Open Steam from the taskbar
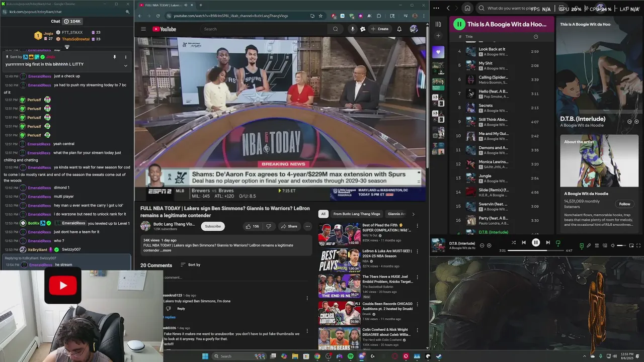This screenshot has height=362, width=644. tap(439, 356)
